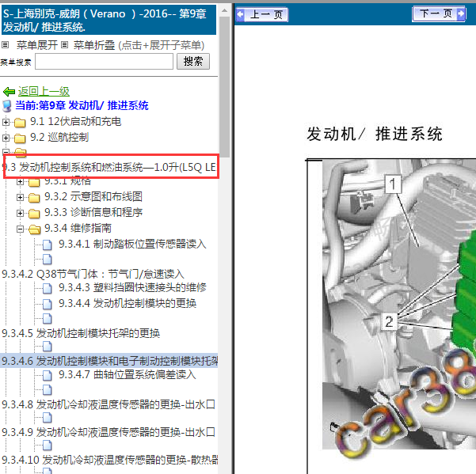Viewport: 476px width, 474px height.
Task: Click the scrollbar up arrow
Action: tap(225, 11)
